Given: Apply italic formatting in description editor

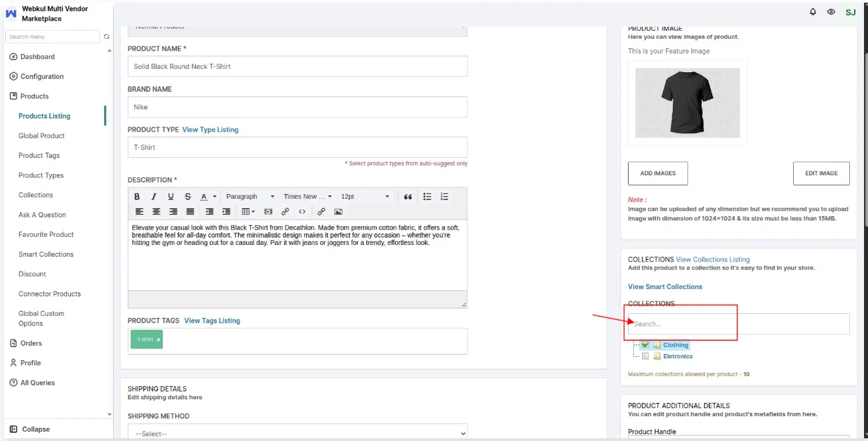Looking at the screenshot, I should 154,197.
